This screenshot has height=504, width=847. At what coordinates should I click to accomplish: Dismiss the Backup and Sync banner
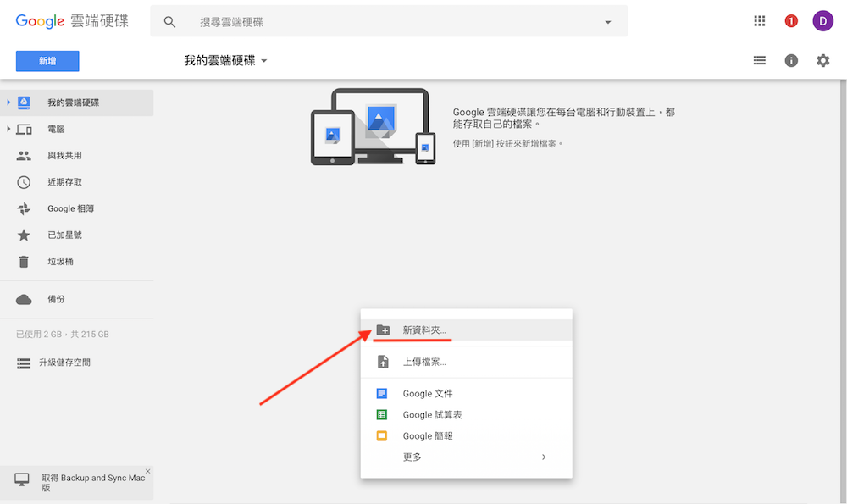[148, 471]
